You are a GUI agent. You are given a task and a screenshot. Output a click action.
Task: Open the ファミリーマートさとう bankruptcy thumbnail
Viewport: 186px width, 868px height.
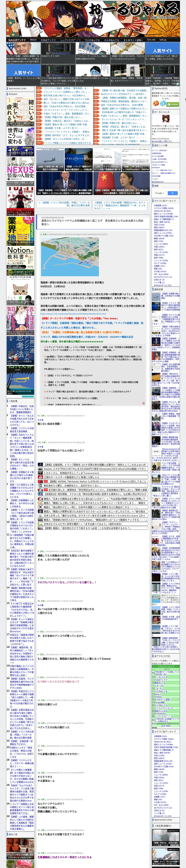(x=93, y=53)
